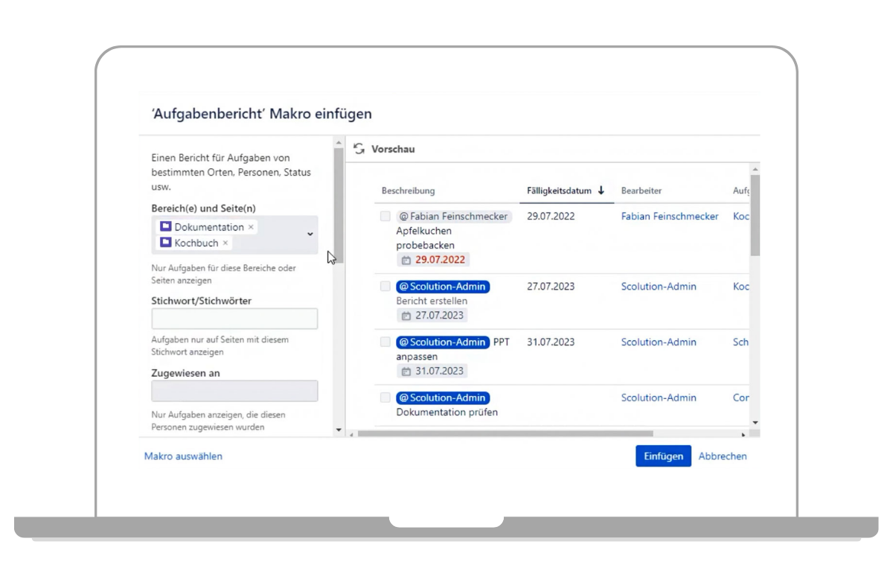Screen dimensions: 893x588
Task: Click the Kochbuch space folder icon
Action: click(165, 243)
